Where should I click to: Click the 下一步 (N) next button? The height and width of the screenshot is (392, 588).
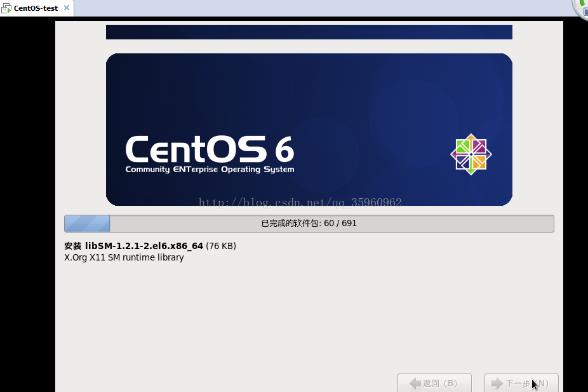[x=521, y=383]
